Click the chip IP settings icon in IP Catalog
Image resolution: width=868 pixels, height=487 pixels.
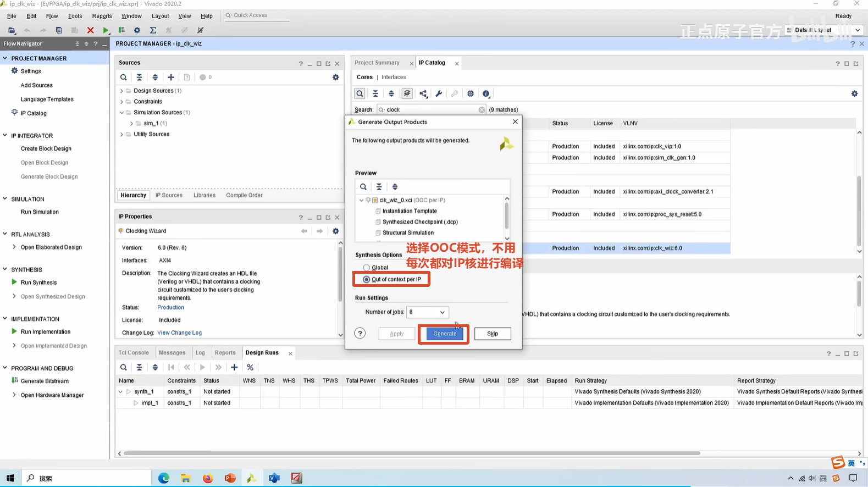(x=471, y=94)
